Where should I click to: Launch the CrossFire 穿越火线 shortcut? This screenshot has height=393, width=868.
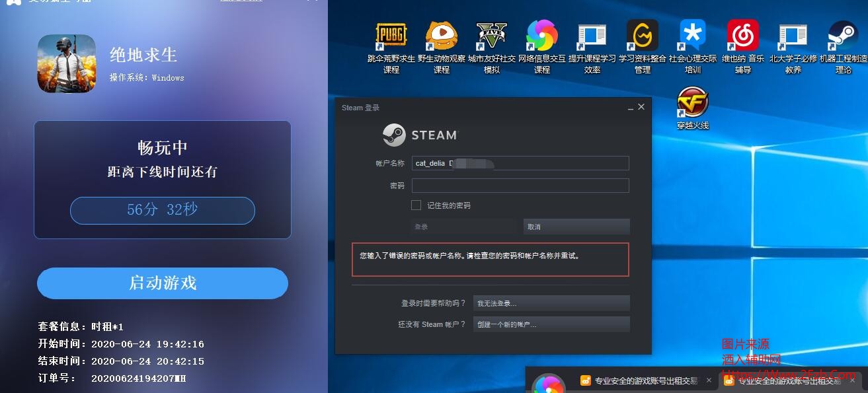click(x=693, y=102)
